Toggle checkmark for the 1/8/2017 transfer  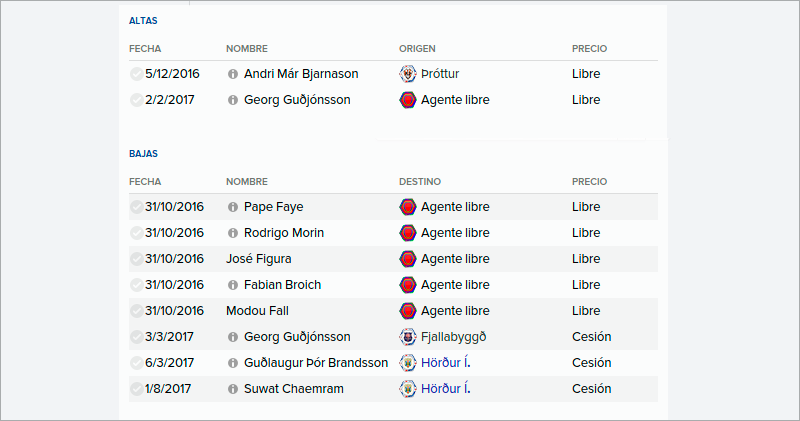(136, 389)
